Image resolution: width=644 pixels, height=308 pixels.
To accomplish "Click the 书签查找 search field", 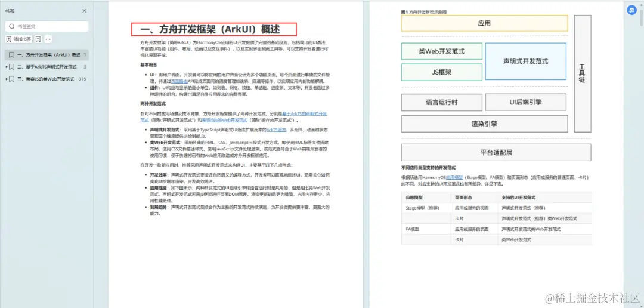I will point(47,26).
